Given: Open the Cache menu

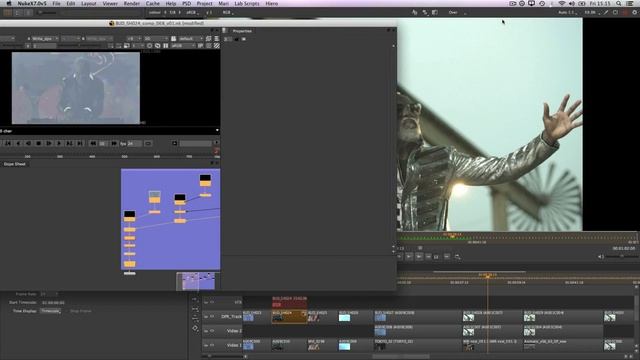Looking at the screenshot, I should [x=153, y=3].
